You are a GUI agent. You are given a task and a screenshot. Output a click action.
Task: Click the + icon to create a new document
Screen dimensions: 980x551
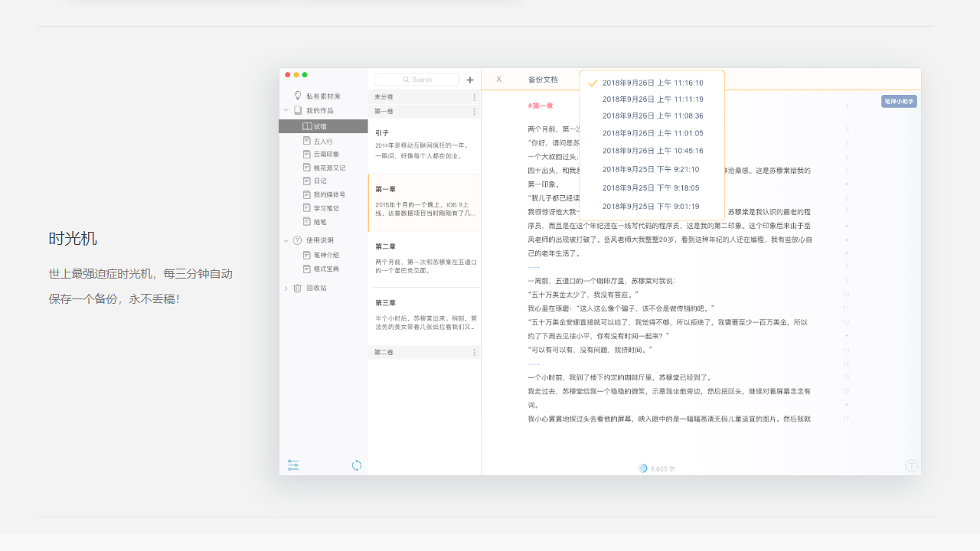pyautogui.click(x=470, y=80)
